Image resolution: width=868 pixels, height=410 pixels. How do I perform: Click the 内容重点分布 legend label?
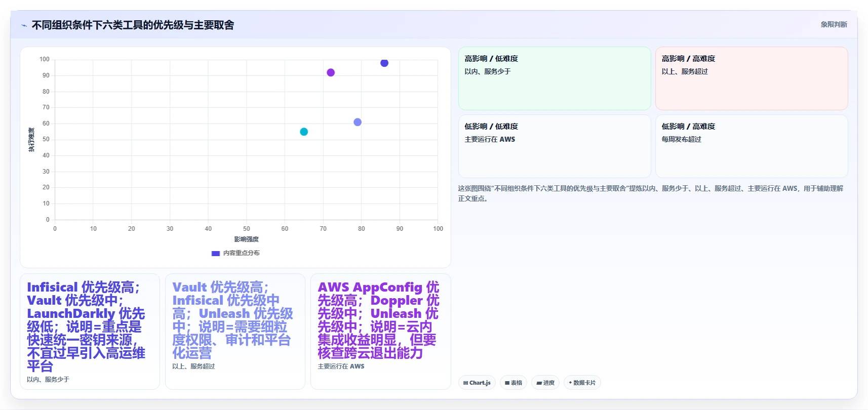241,253
